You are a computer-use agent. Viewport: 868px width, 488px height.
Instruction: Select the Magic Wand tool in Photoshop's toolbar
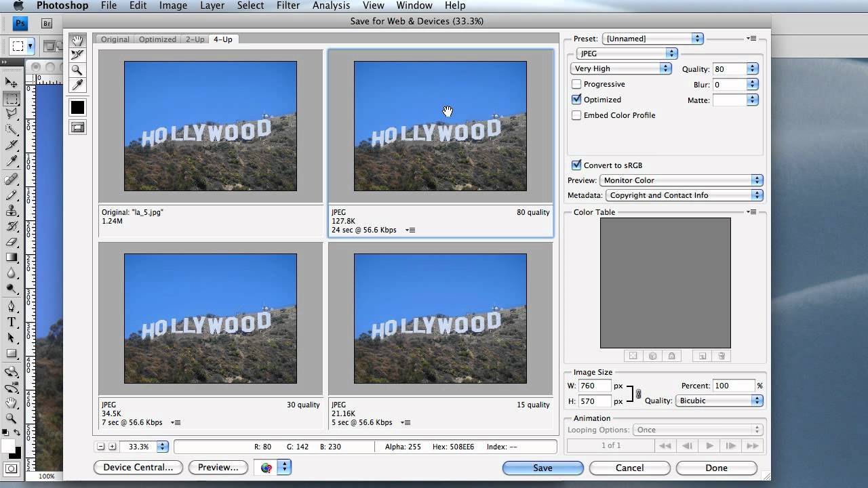[x=12, y=129]
